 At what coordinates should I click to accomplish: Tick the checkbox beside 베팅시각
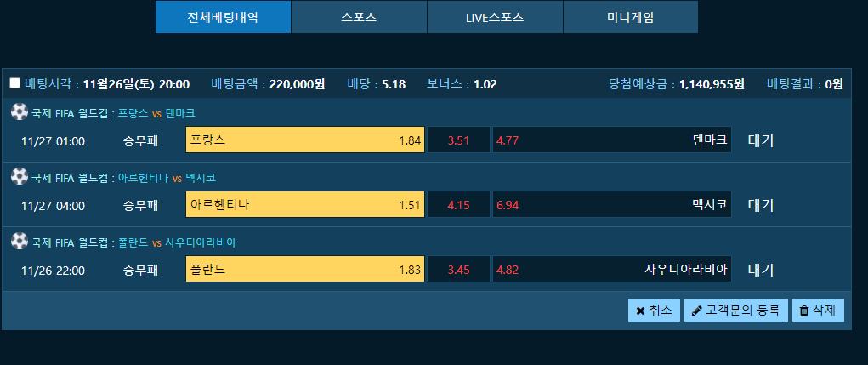[x=15, y=83]
